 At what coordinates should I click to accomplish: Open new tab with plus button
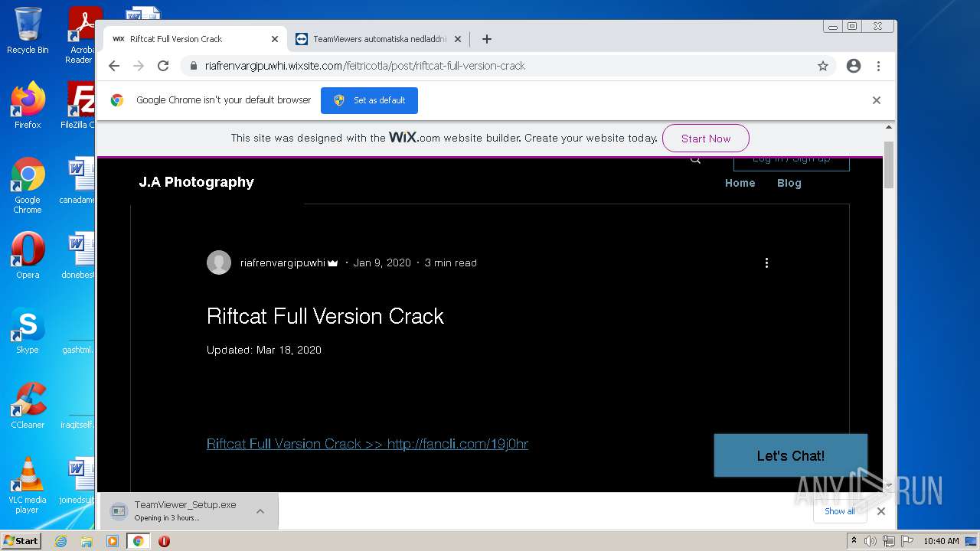coord(487,39)
